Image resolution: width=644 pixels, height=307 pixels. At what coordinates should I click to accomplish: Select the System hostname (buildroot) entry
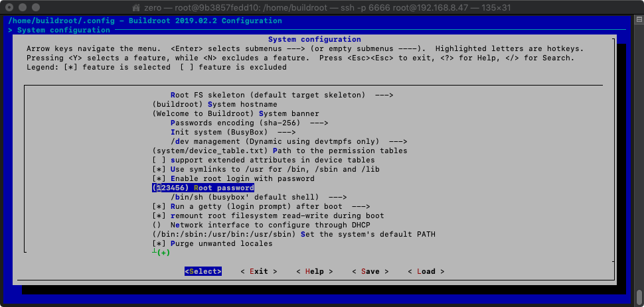[214, 104]
